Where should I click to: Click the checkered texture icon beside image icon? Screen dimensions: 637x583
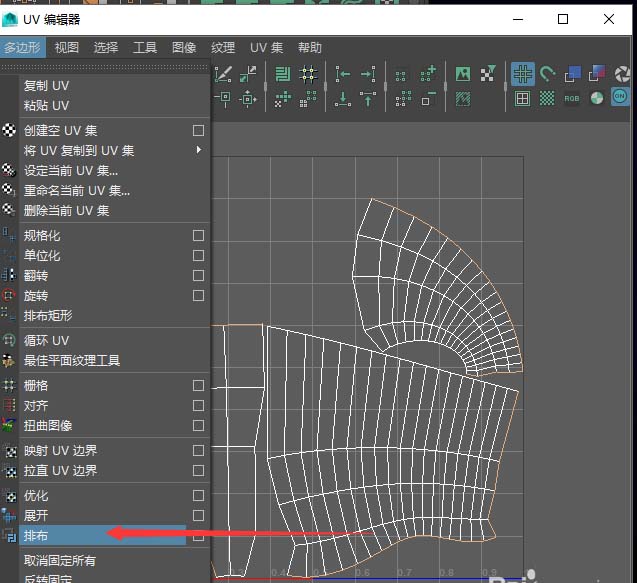[x=487, y=74]
